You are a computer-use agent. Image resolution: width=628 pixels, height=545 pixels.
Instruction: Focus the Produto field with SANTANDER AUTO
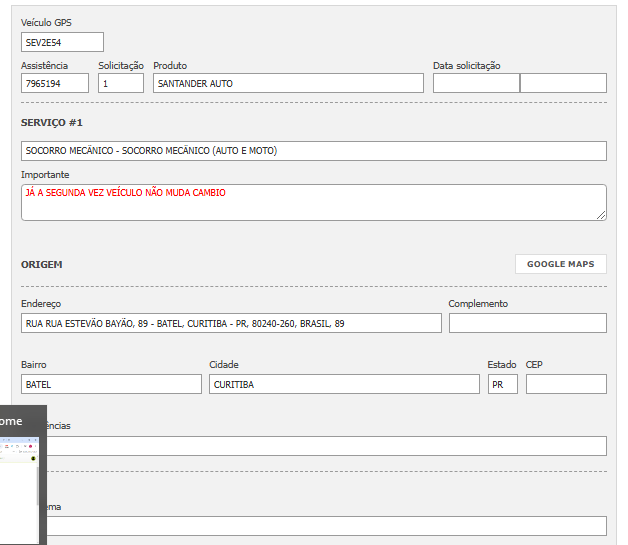point(288,83)
